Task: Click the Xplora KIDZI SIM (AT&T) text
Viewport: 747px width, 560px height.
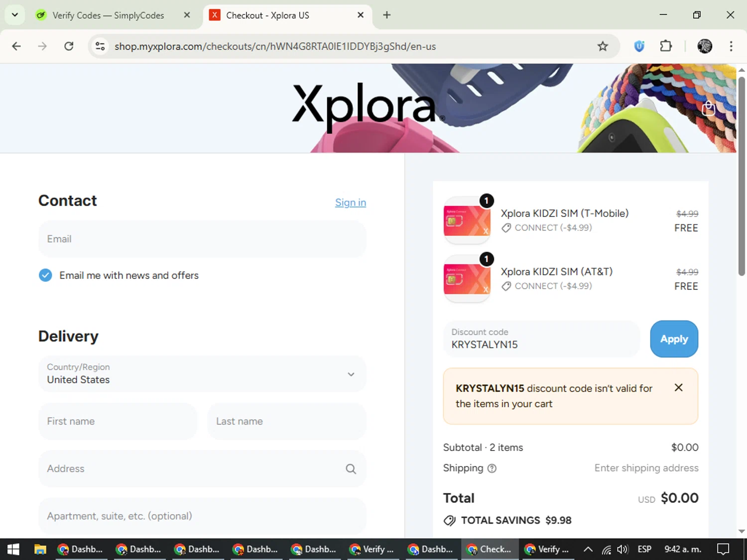Action: 557,272
